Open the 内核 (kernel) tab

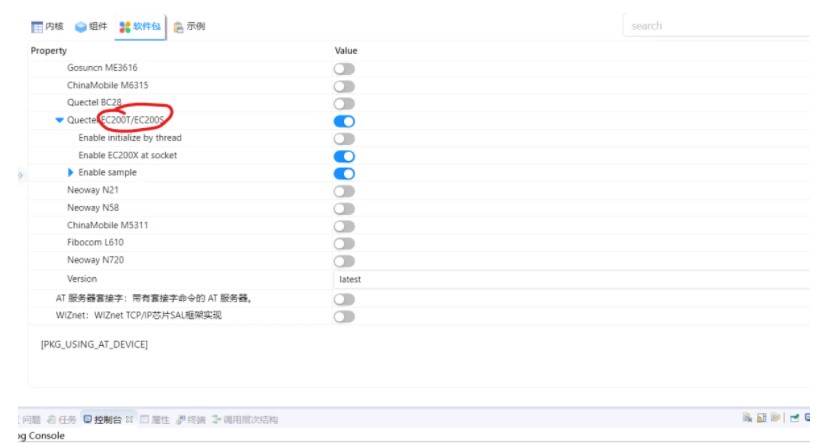click(x=47, y=26)
